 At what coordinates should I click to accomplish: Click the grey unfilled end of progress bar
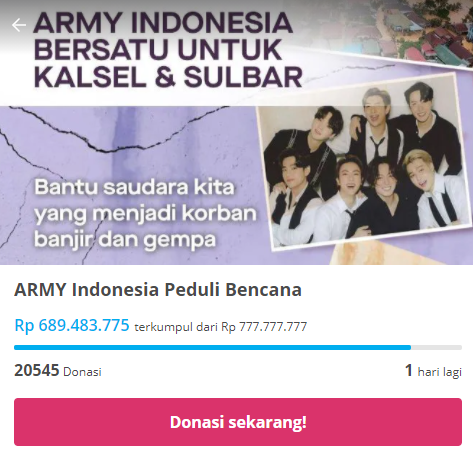tap(436, 348)
